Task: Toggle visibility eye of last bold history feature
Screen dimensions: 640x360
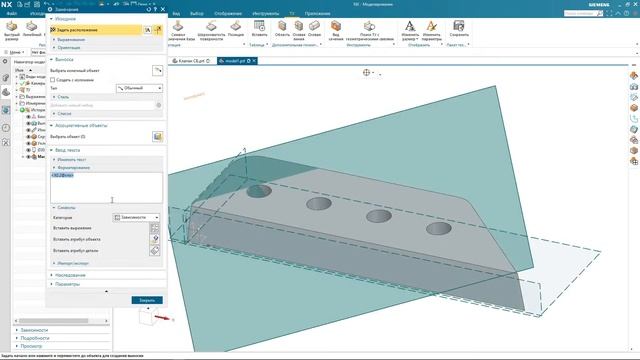Action: (29, 156)
